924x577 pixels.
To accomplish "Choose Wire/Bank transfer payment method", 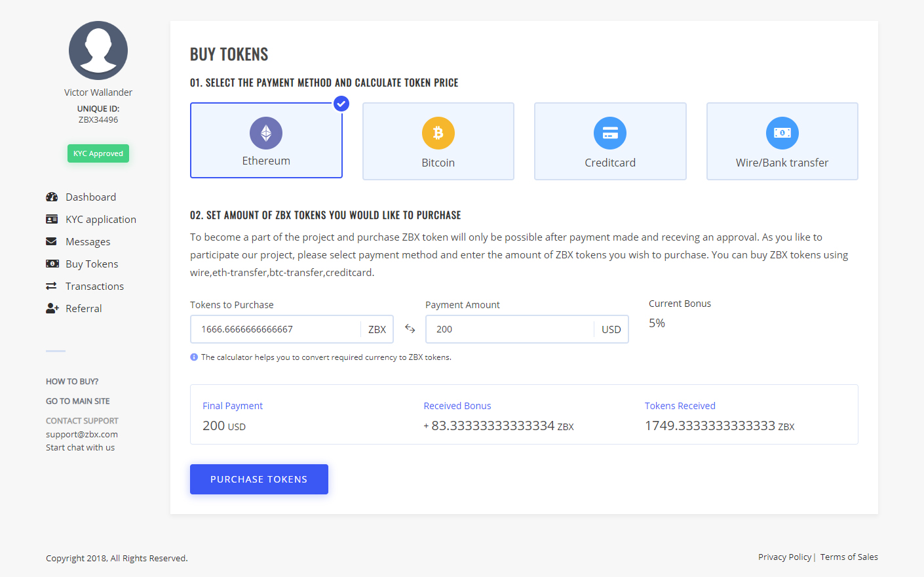I will (782, 141).
